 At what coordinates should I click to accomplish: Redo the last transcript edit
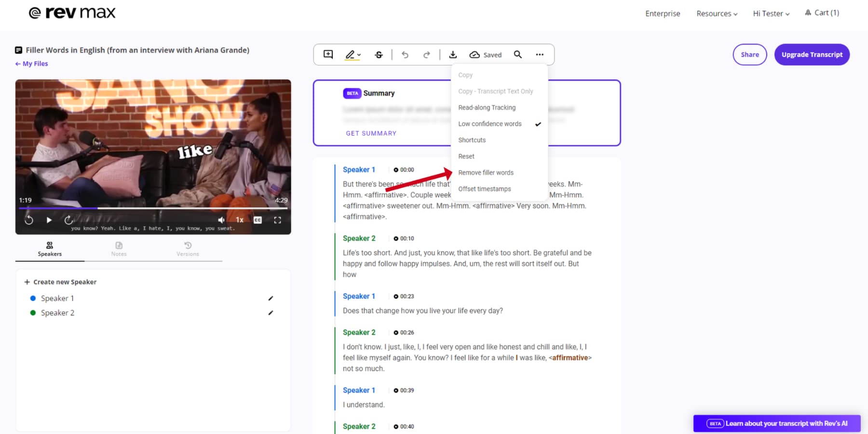(427, 54)
